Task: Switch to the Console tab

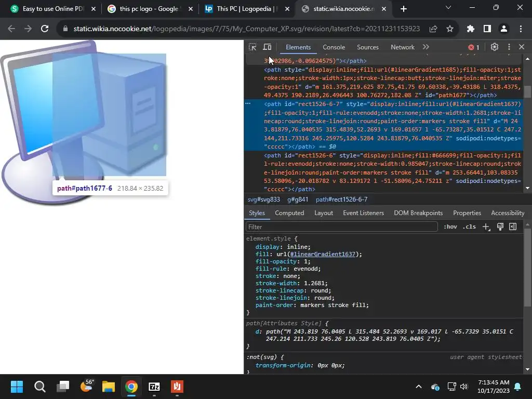Action: 334,47
